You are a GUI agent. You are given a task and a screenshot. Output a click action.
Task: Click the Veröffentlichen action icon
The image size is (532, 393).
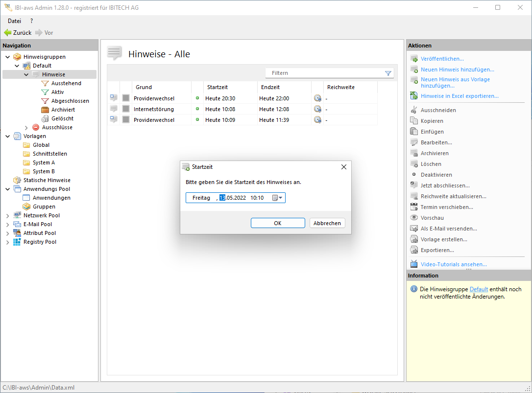tap(414, 59)
